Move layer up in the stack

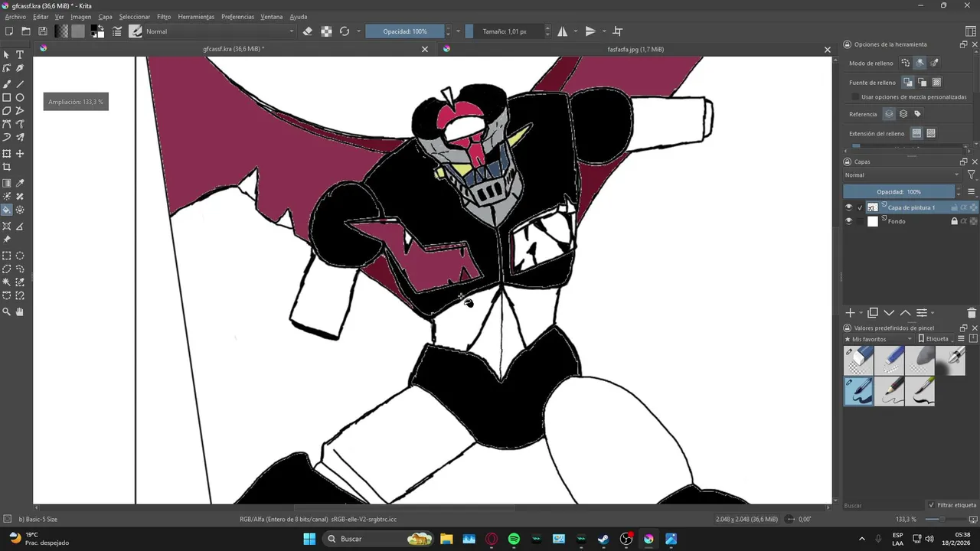pyautogui.click(x=905, y=313)
